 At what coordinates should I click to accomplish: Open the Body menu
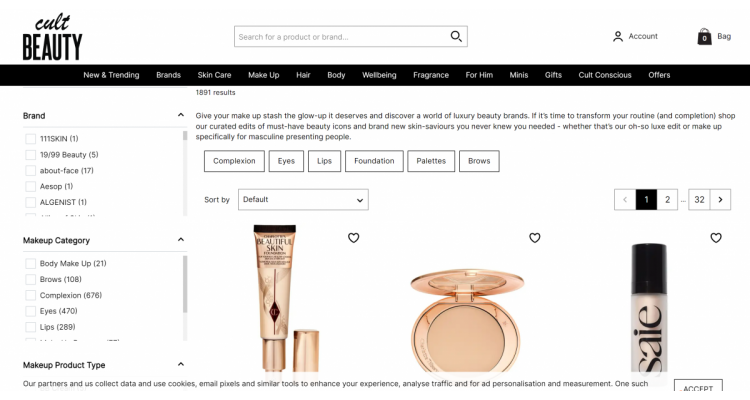(x=336, y=75)
